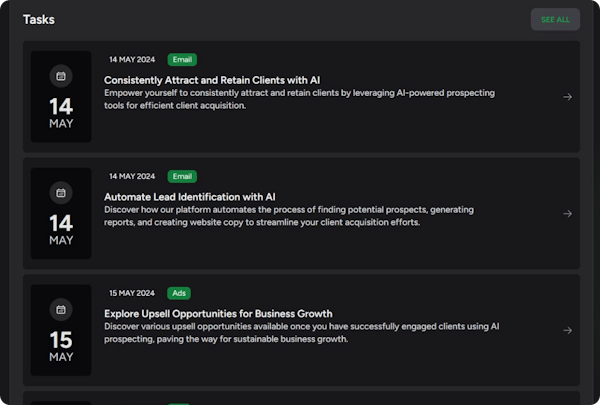The width and height of the screenshot is (600, 405).
Task: Open Explore Upsell Opportunities task via arrow
Action: pyautogui.click(x=567, y=330)
